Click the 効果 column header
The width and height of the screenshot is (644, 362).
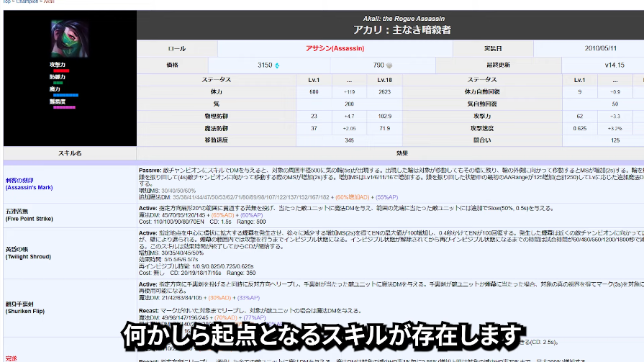tap(402, 153)
